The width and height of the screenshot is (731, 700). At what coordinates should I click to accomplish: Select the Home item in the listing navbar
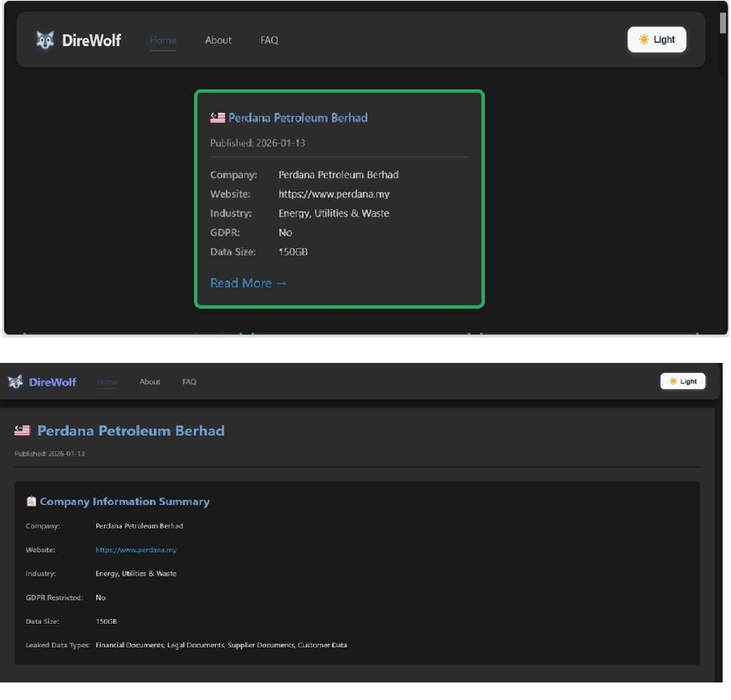pyautogui.click(x=163, y=40)
